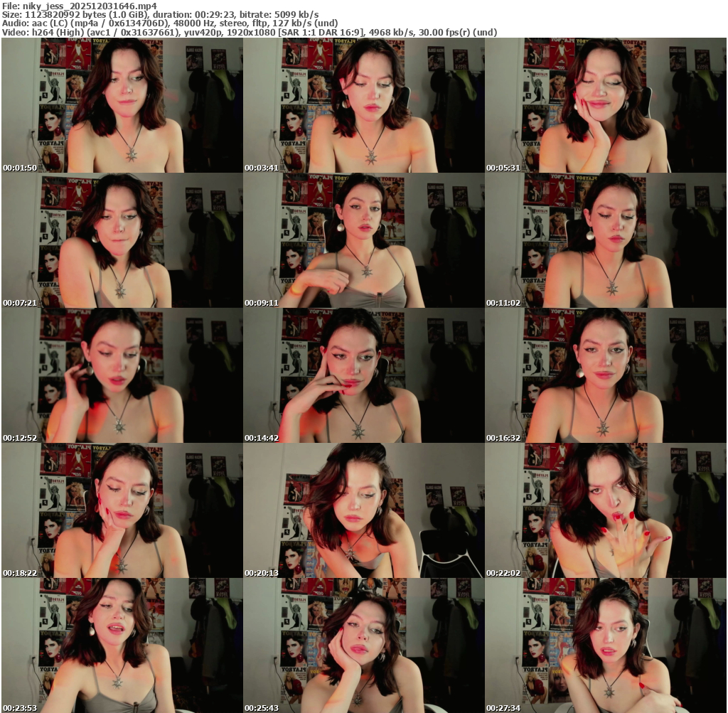Select the thumbnail stamped 00:14:42

[x=364, y=375]
